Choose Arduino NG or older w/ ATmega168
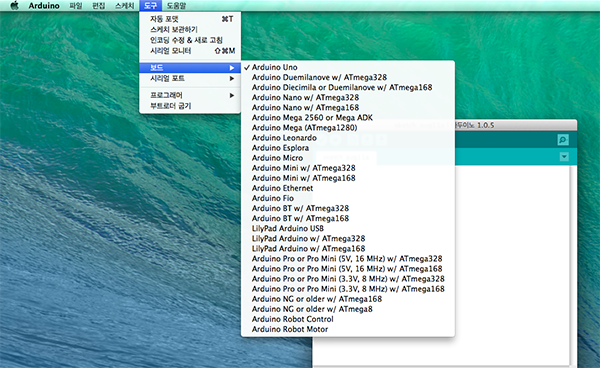This screenshot has height=368, width=600. click(348, 299)
